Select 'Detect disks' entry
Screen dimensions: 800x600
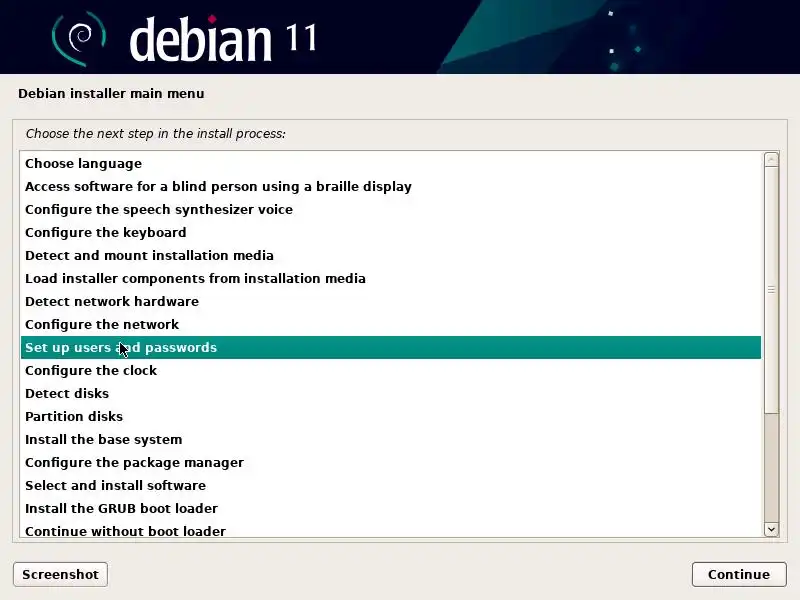[391, 393]
